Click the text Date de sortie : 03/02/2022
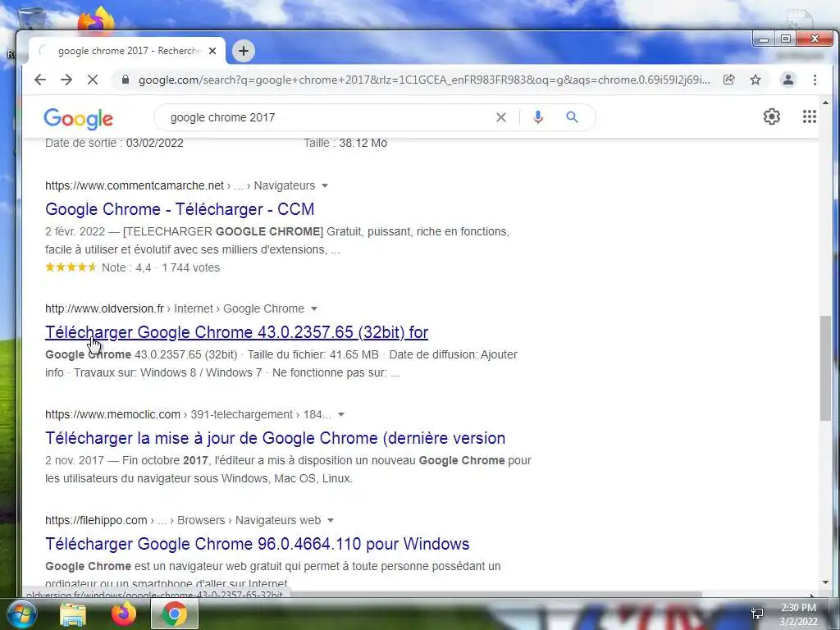This screenshot has width=840, height=630. tap(114, 143)
